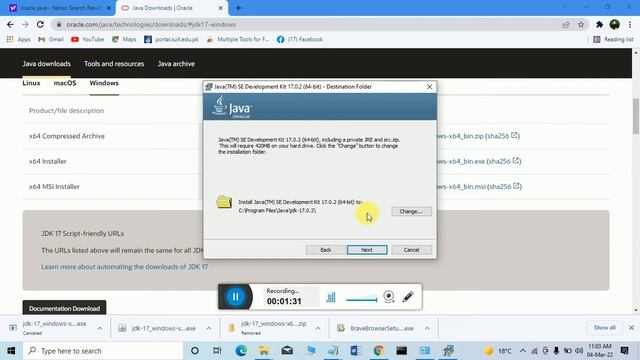Open Microsoft Edge from taskbar

(241, 351)
